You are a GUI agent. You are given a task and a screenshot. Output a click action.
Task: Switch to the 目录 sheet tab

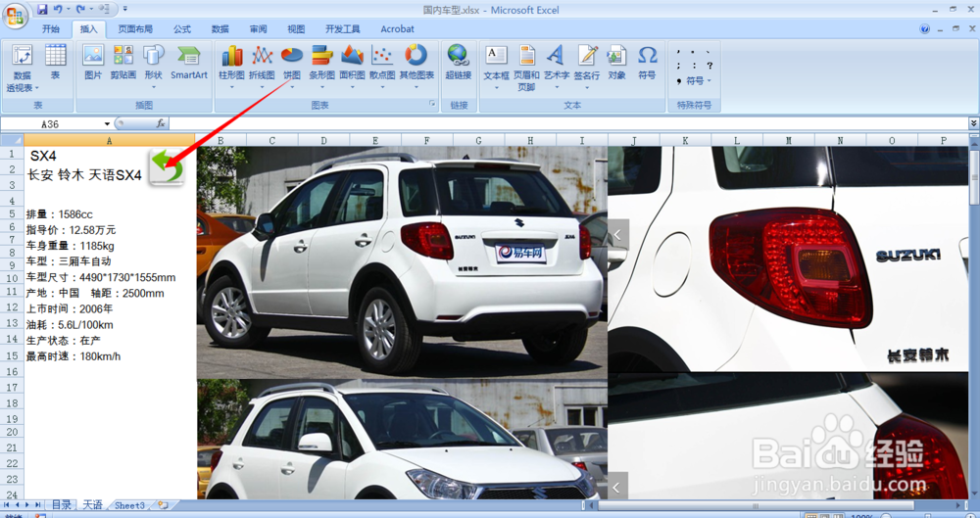coord(61,505)
